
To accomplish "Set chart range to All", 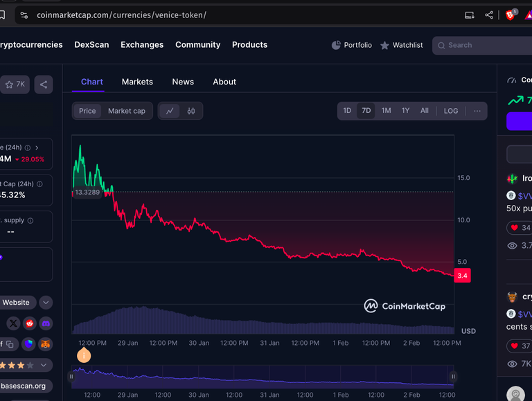I will point(425,111).
